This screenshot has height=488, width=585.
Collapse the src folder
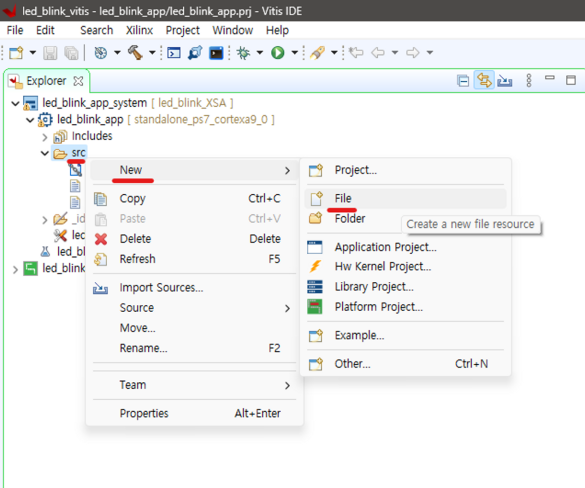pos(45,153)
